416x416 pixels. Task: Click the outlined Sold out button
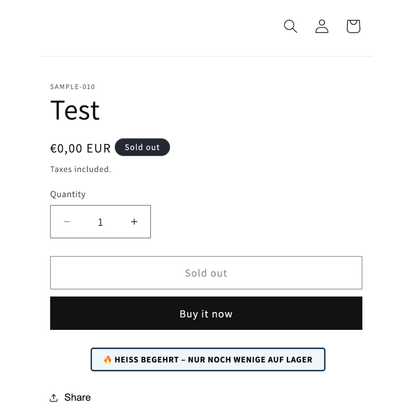[206, 273]
